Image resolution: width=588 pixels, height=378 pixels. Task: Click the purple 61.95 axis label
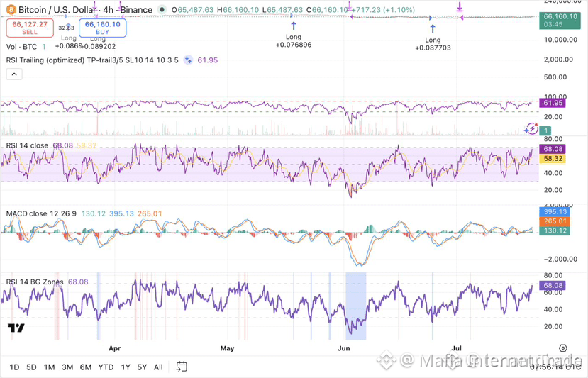click(x=553, y=103)
